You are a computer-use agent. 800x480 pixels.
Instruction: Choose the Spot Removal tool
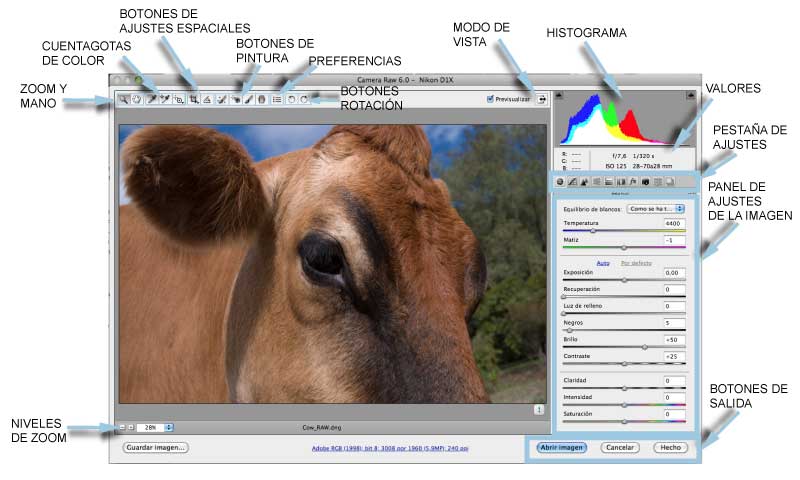tap(221, 99)
